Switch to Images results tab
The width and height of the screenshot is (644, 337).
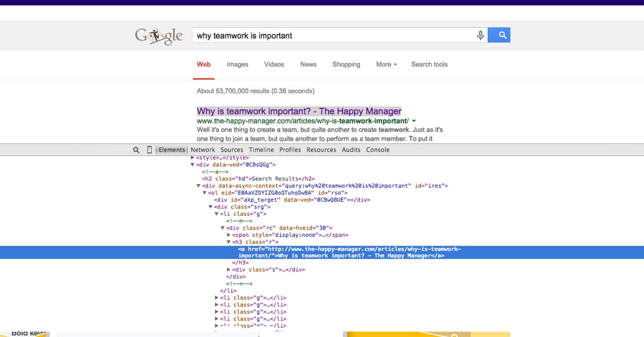[x=237, y=64]
